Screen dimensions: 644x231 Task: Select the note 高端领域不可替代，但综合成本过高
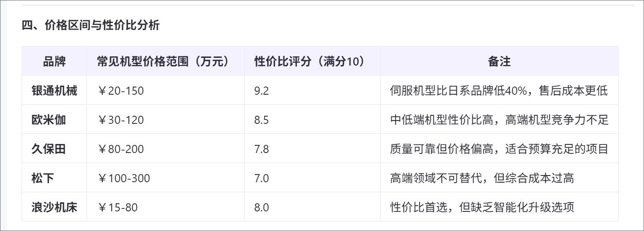pos(482,178)
